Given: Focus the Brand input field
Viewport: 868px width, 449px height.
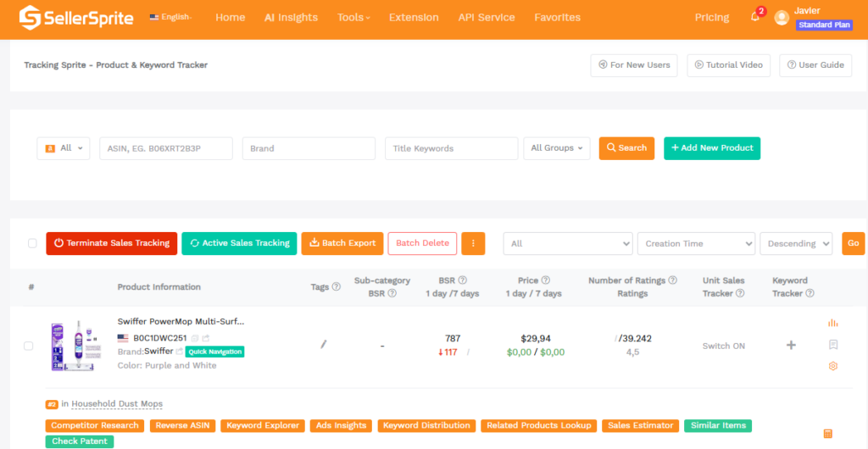Looking at the screenshot, I should (309, 148).
